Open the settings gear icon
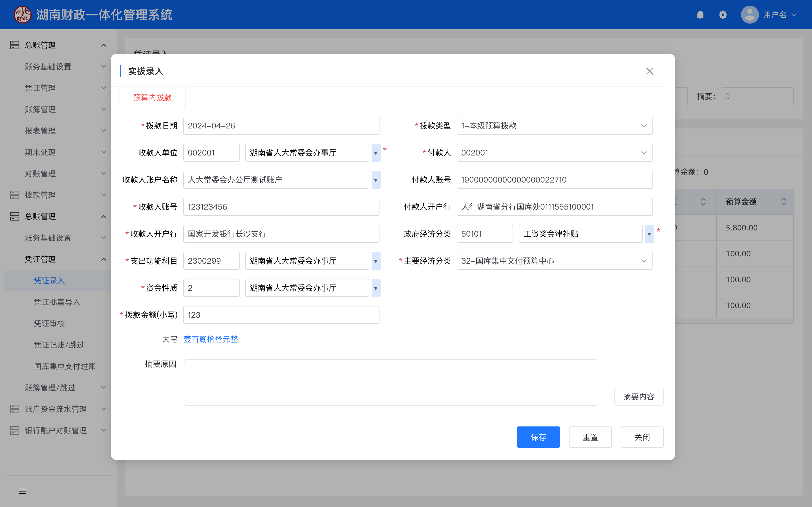The height and width of the screenshot is (507, 812). point(723,15)
